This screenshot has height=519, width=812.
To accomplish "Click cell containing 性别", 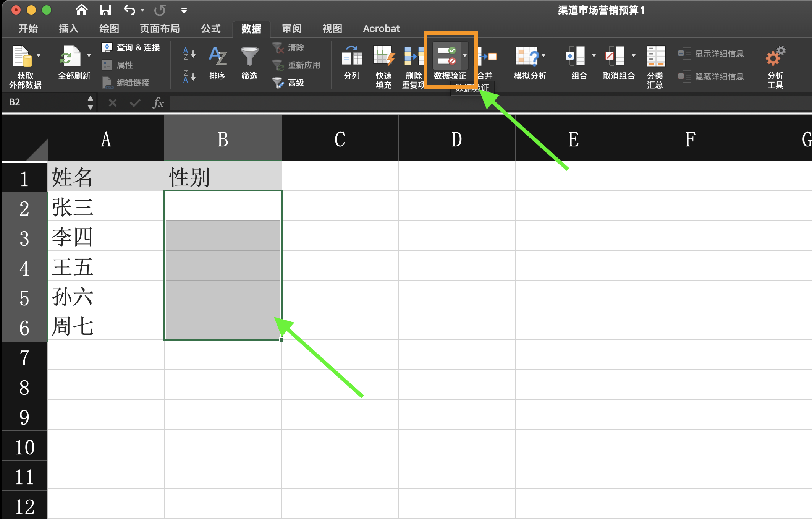I will coord(223,177).
